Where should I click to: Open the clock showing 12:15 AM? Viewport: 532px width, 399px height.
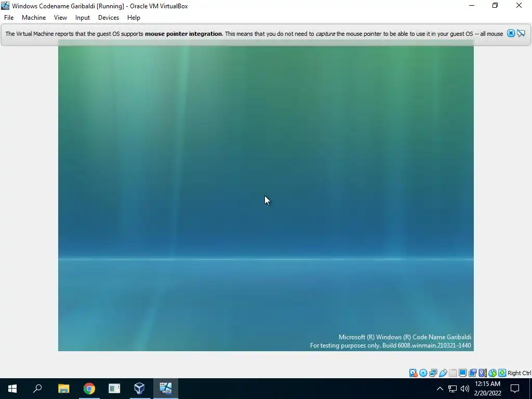(487, 389)
